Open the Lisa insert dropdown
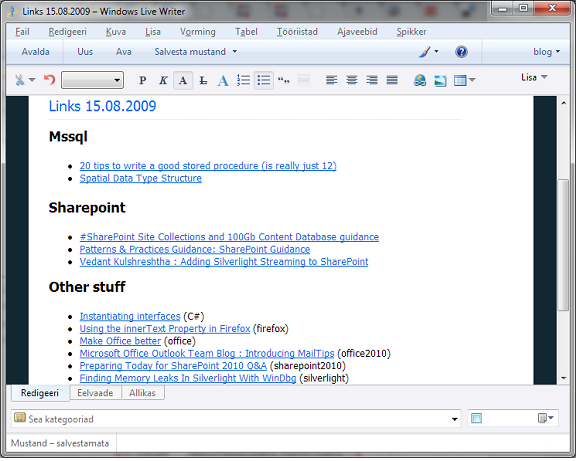Image resolution: width=579 pixels, height=461 pixels. (x=534, y=77)
